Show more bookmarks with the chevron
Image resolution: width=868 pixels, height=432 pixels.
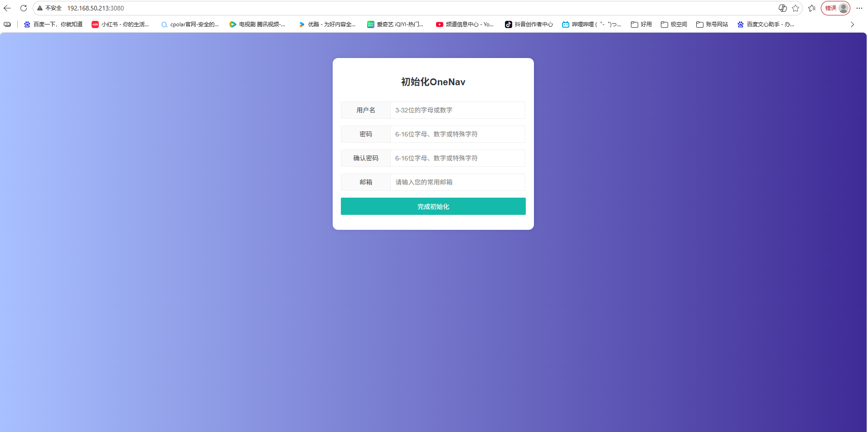(852, 24)
